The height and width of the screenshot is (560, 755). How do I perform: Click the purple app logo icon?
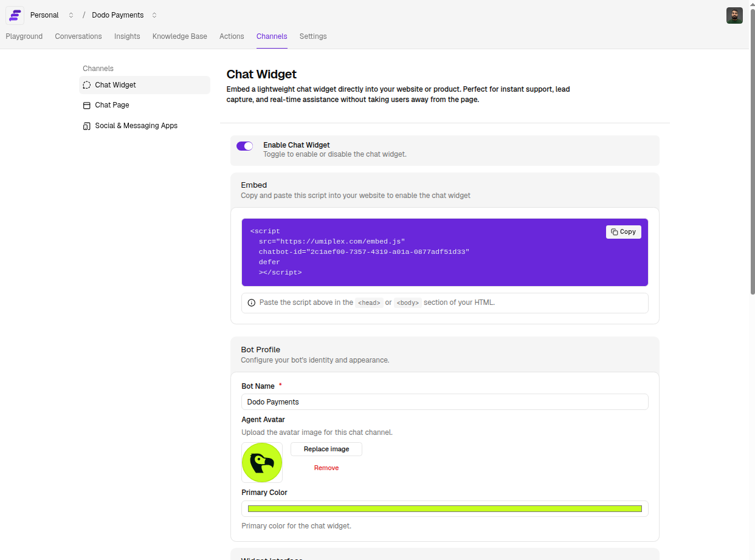(15, 15)
